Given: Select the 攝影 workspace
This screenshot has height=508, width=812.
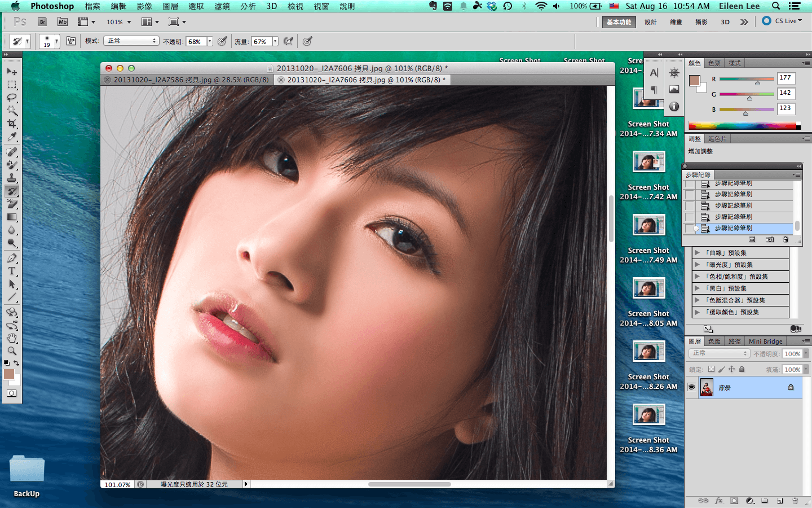Looking at the screenshot, I should point(701,22).
